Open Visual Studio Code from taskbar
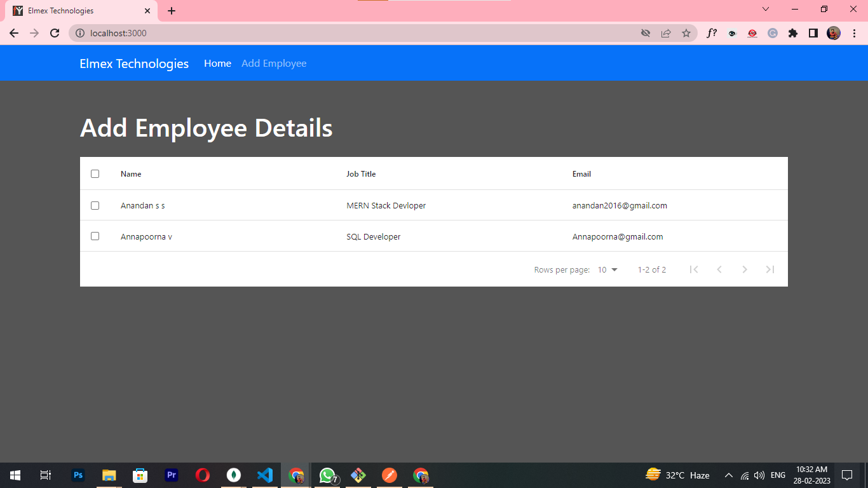 click(265, 475)
